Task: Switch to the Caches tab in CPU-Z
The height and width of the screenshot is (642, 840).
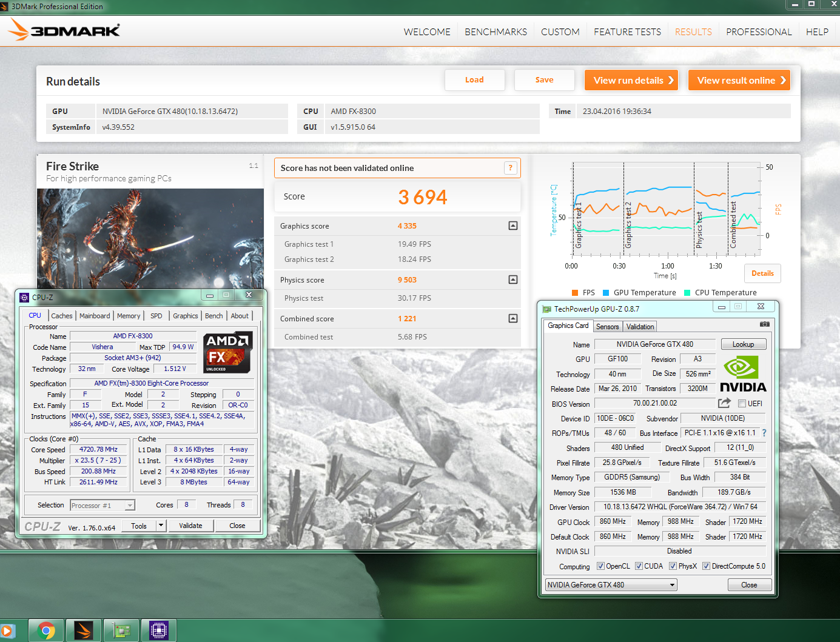Action: coord(62,316)
